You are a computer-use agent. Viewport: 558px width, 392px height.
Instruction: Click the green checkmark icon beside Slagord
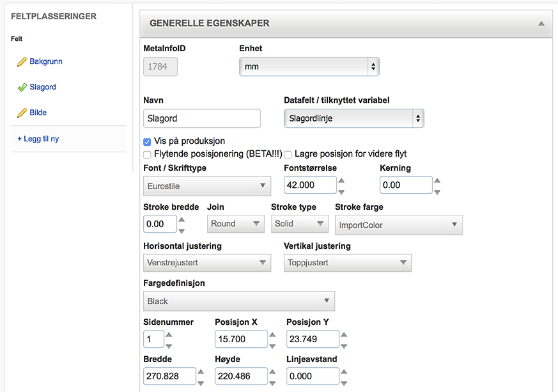tap(22, 88)
